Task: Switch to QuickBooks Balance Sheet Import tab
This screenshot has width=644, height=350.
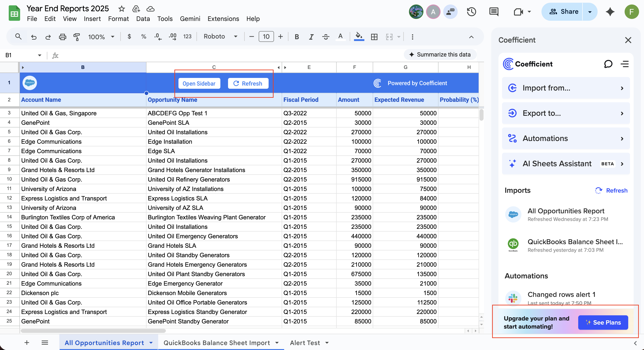Action: click(217, 343)
